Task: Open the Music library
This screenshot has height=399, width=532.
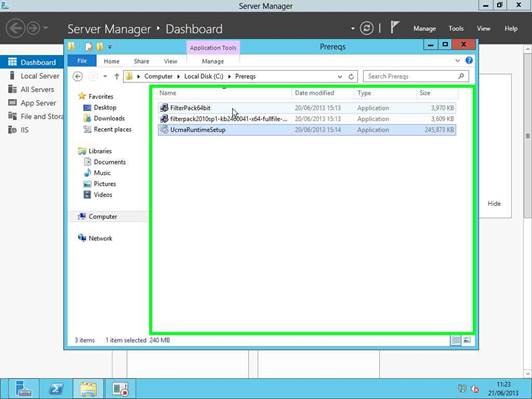Action: [x=102, y=173]
